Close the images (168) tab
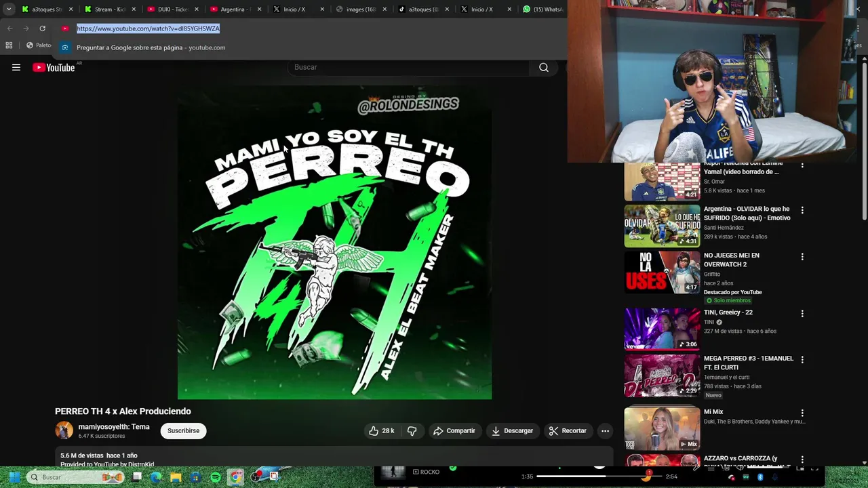 point(384,9)
